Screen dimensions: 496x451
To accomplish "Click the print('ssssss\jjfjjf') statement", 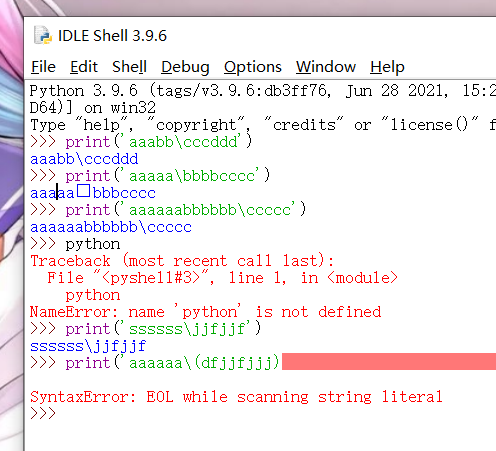I will [x=163, y=329].
